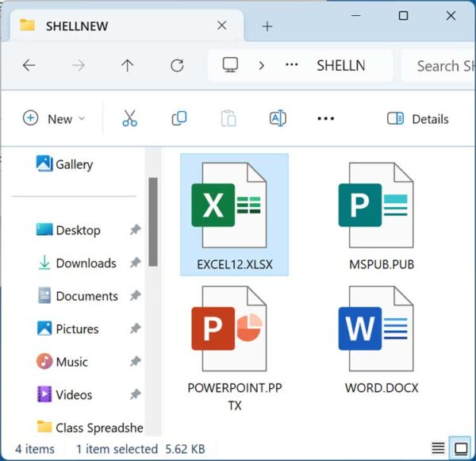Open See more toolbar options
This screenshot has width=476, height=461.
(x=326, y=118)
